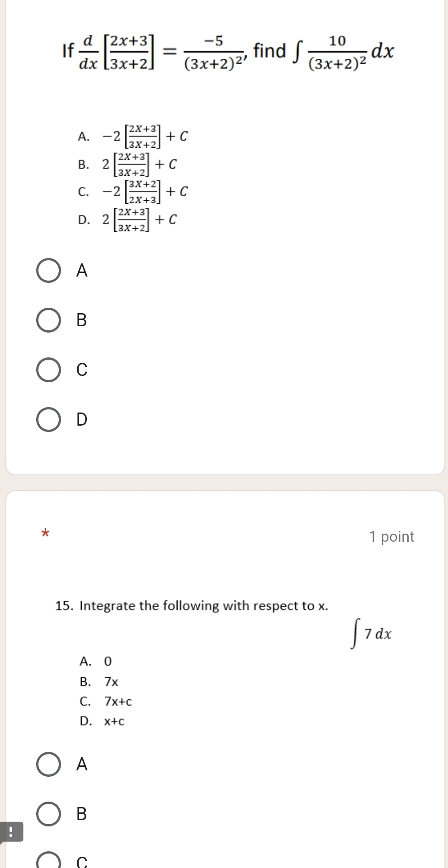Click choice D formula in the derivative question list
The image size is (448, 868).
coord(139,220)
